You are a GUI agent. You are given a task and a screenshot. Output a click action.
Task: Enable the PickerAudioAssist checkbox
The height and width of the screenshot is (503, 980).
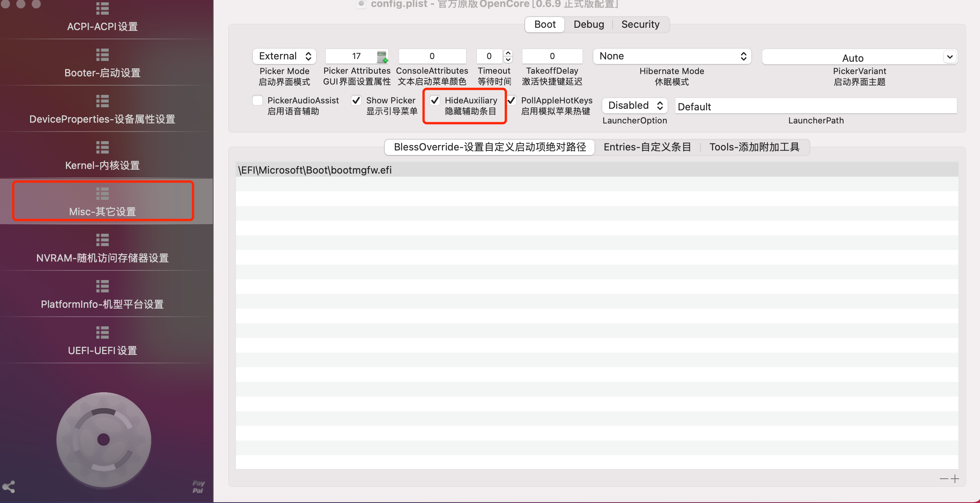coord(258,100)
